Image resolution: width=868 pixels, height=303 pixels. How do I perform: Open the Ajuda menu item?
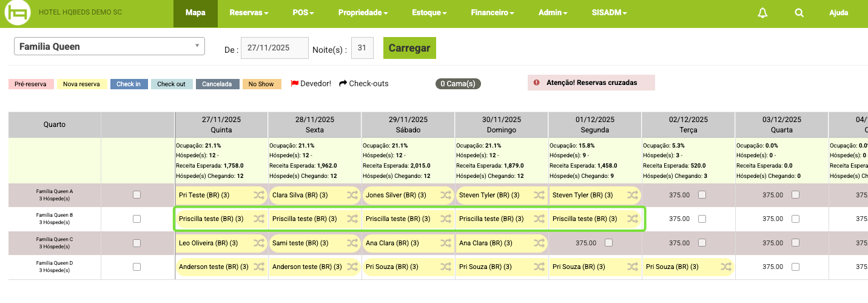pyautogui.click(x=838, y=13)
